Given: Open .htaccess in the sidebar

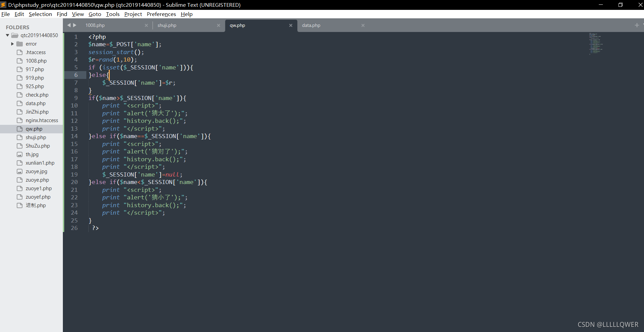Looking at the screenshot, I should pyautogui.click(x=36, y=52).
